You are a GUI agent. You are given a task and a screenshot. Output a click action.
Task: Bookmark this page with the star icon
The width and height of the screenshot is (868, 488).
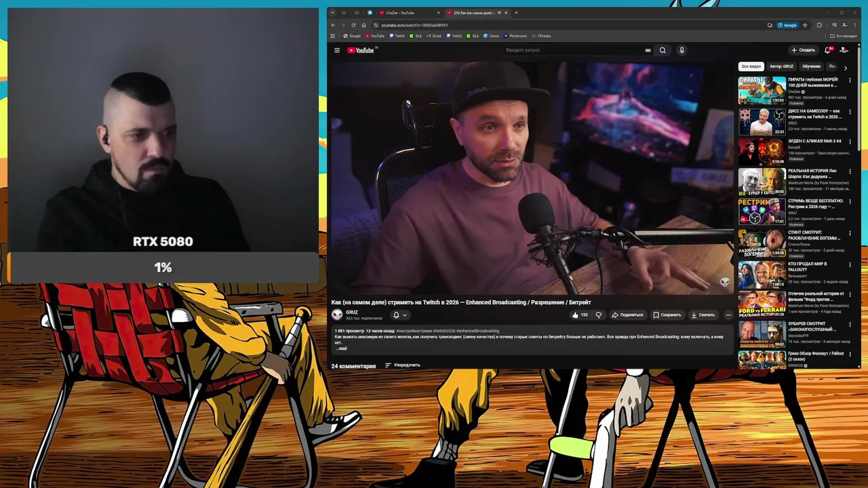pos(805,25)
